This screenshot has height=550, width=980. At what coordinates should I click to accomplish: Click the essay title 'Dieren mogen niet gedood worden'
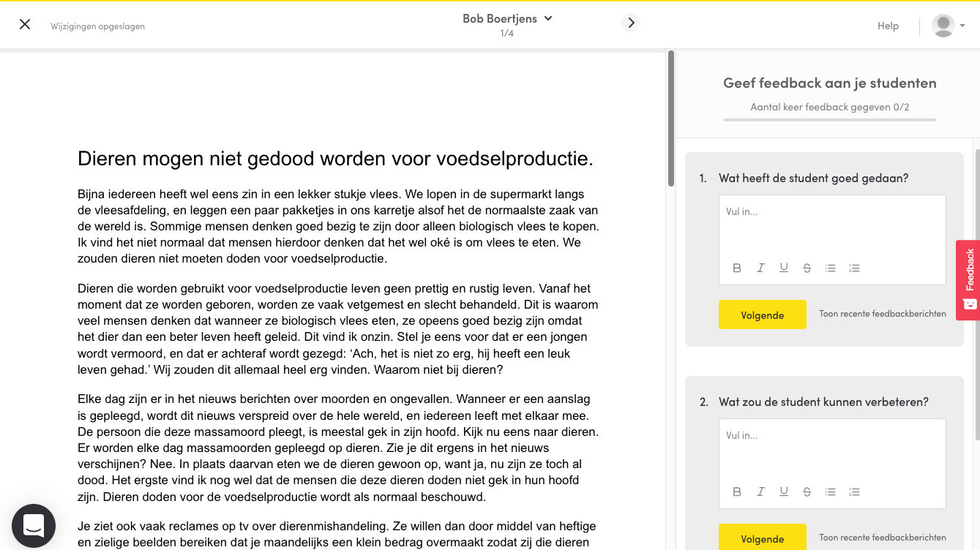335,159
